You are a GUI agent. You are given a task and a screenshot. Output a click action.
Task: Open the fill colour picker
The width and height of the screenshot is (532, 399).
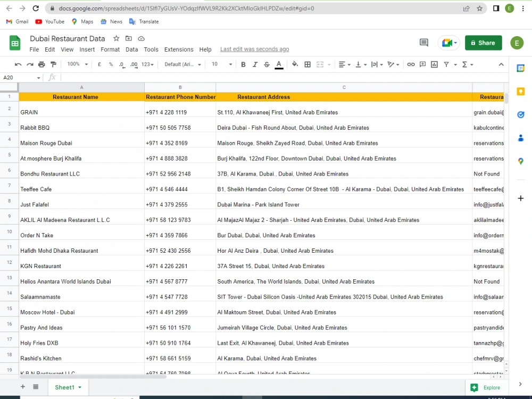pos(295,64)
